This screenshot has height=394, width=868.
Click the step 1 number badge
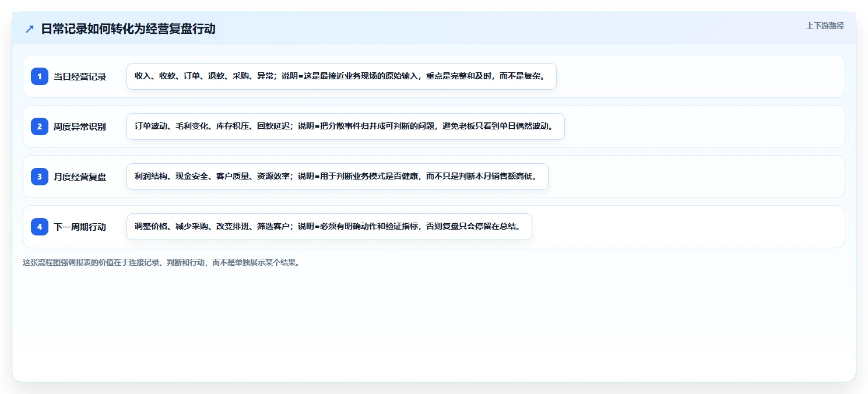coord(40,76)
